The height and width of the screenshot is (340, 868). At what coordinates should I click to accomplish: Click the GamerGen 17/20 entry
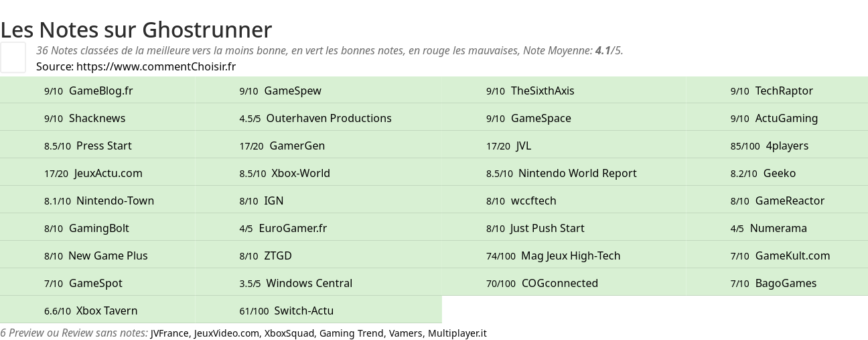[282, 146]
